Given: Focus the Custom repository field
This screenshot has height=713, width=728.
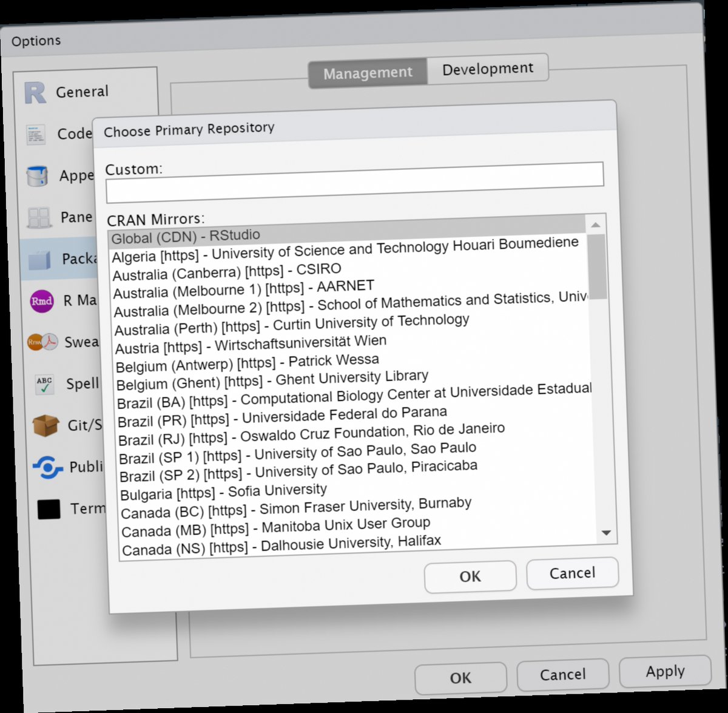Looking at the screenshot, I should (355, 182).
